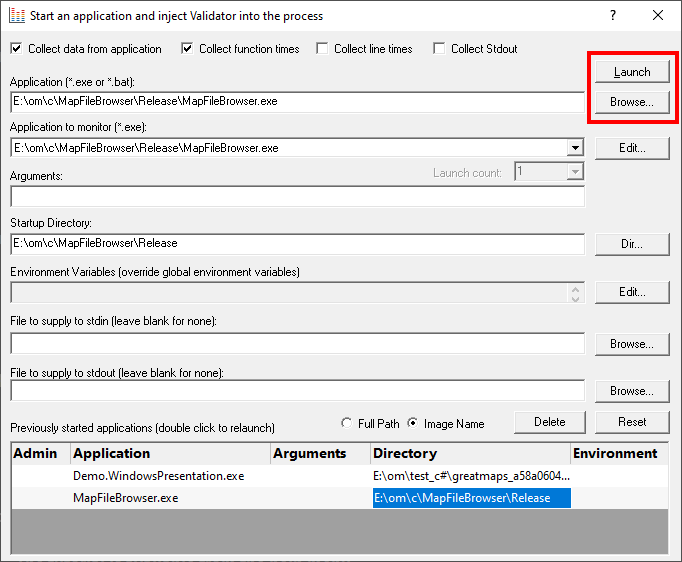Sort by the Directory column header
Screen dimensions: 682x562
point(471,453)
